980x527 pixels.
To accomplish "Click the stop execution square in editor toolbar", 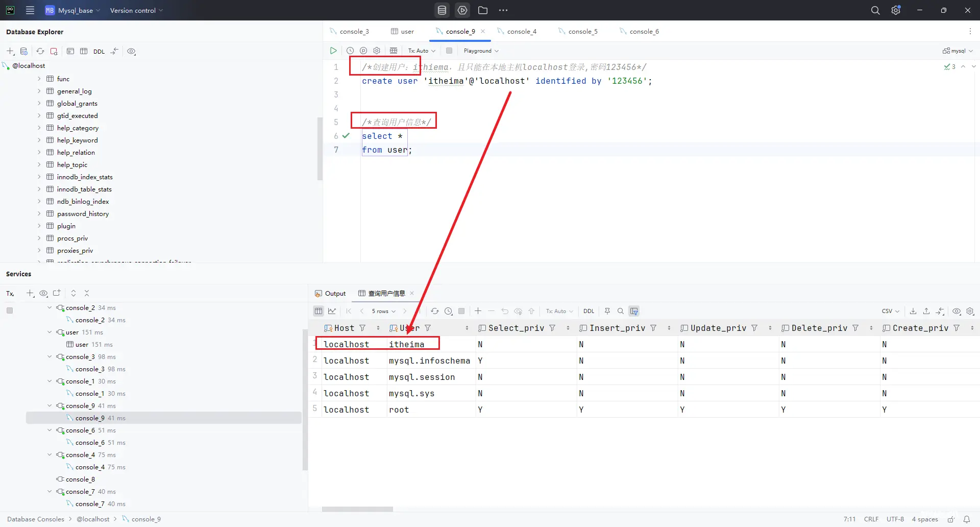I will point(449,51).
